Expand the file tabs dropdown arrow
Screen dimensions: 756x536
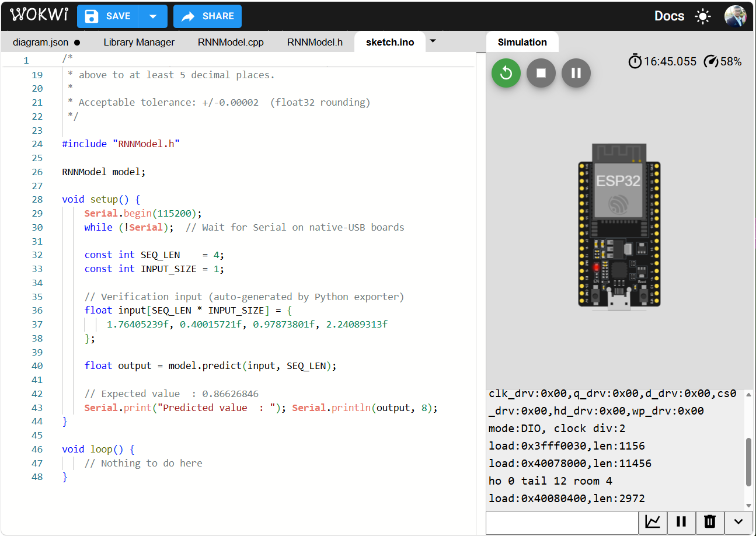pyautogui.click(x=433, y=41)
